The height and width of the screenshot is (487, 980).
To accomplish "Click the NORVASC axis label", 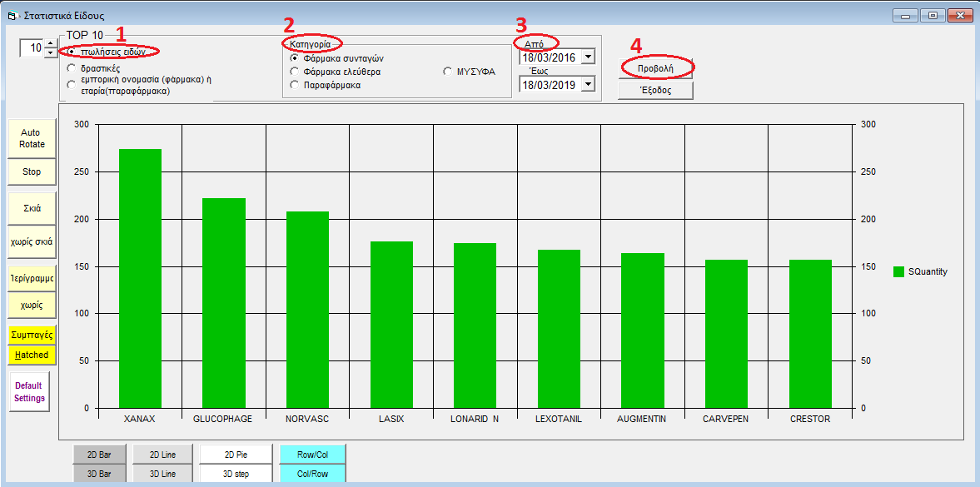I will (307, 419).
